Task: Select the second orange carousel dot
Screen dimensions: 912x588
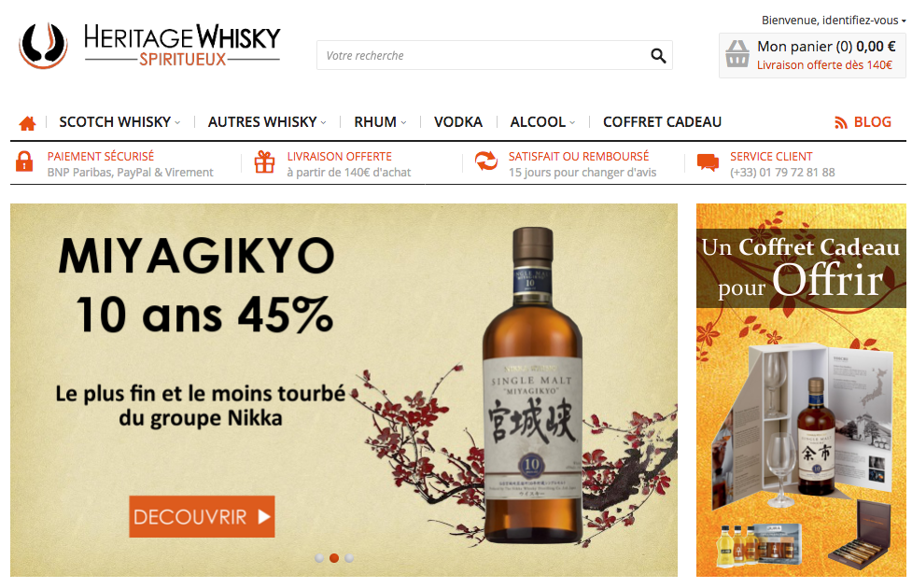Action: pos(334,558)
